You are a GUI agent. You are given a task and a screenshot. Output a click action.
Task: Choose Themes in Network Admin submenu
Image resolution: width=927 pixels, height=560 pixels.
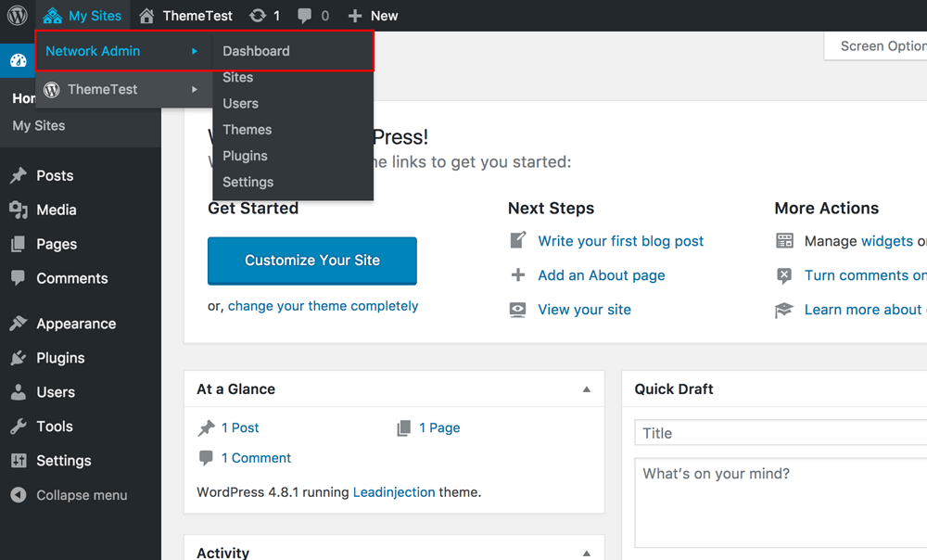(x=248, y=130)
